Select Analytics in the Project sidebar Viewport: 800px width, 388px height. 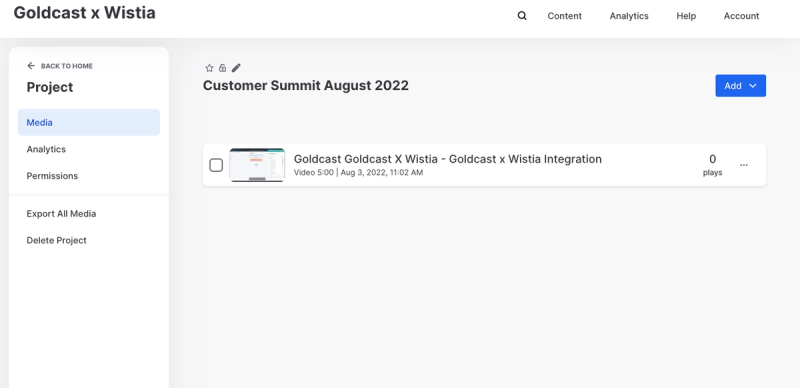click(x=46, y=149)
